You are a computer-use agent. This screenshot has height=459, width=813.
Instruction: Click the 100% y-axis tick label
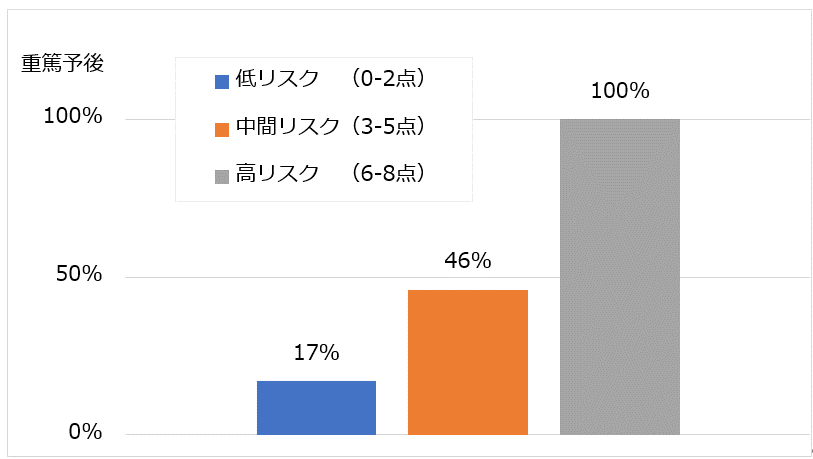pos(73,117)
